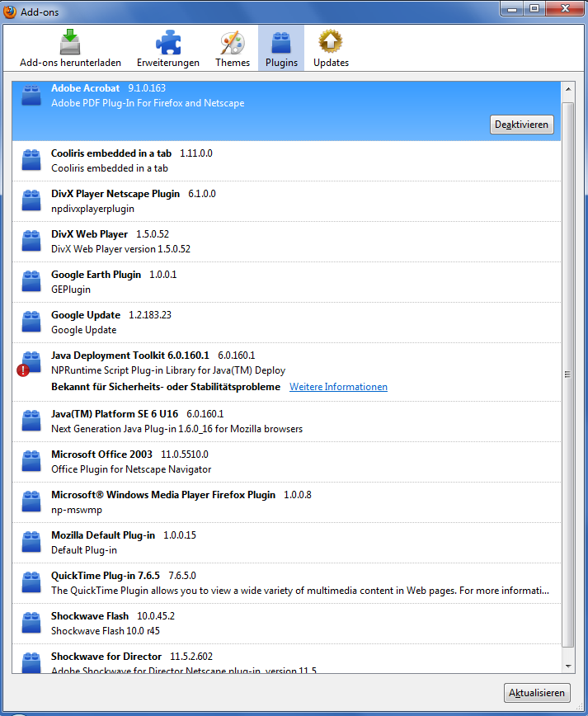The image size is (588, 716).
Task: Select the Cooliris embedded in a tab title
Action: pyautogui.click(x=111, y=153)
